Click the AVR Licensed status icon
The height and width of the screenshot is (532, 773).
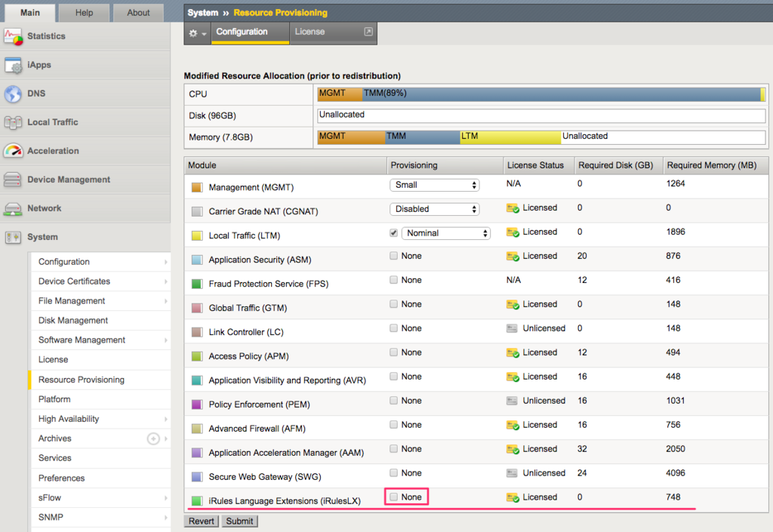(513, 377)
